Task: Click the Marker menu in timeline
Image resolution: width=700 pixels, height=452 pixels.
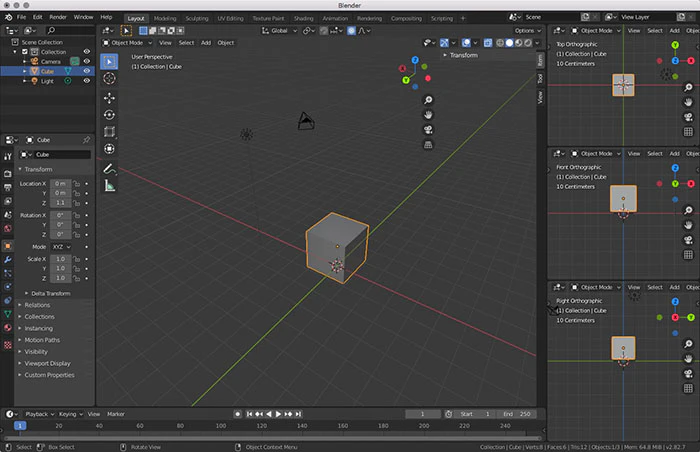Action: (x=116, y=414)
